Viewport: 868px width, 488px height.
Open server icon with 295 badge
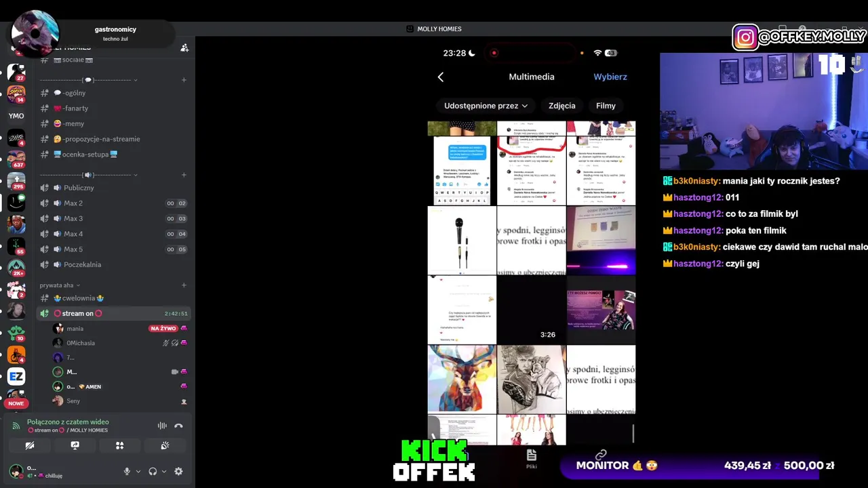pos(16,181)
